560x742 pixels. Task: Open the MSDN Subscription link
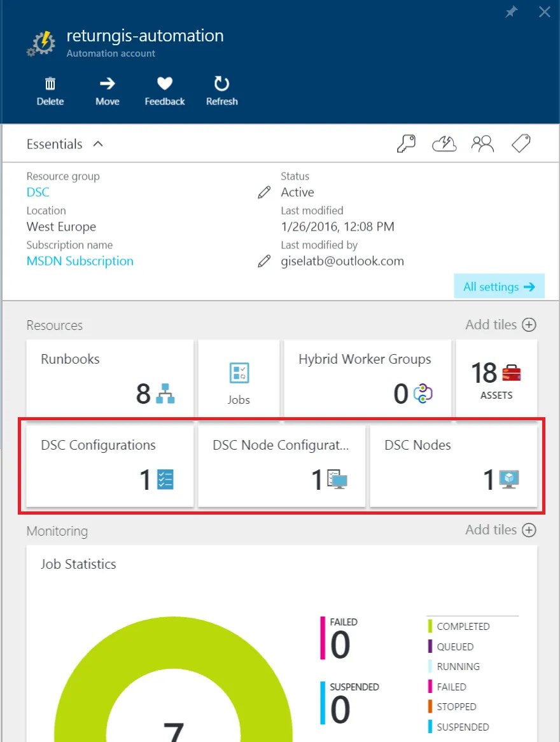80,261
